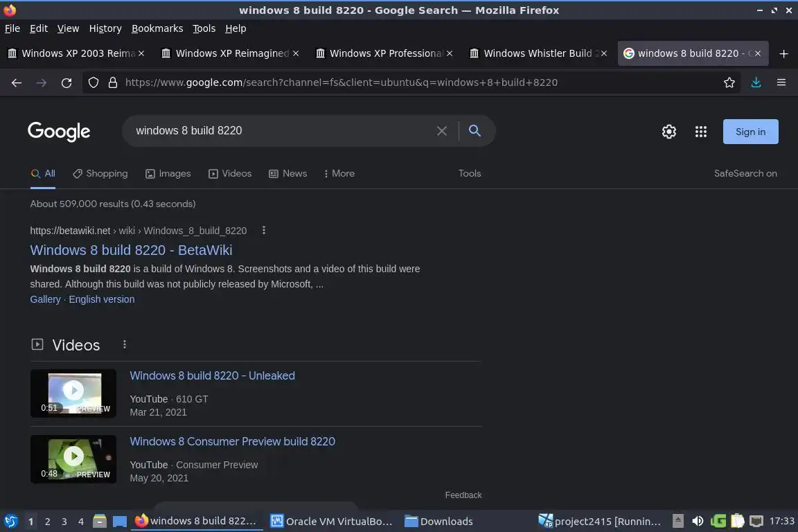Play the 0:51 video thumbnail

pyautogui.click(x=73, y=393)
